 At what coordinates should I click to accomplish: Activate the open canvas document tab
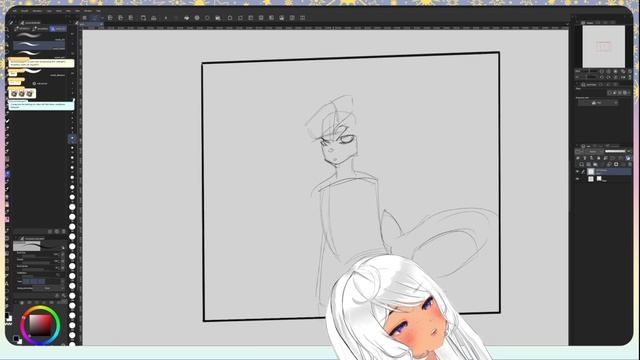(91, 24)
